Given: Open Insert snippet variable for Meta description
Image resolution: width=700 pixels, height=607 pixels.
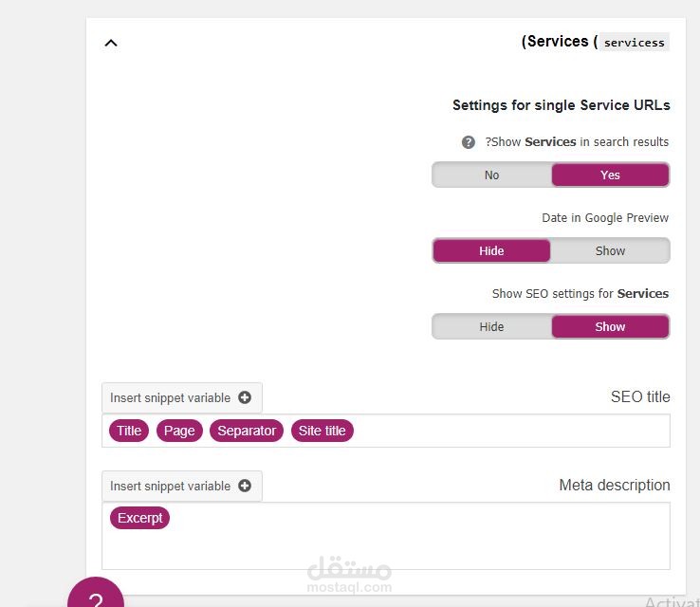Looking at the screenshot, I should tap(171, 486).
